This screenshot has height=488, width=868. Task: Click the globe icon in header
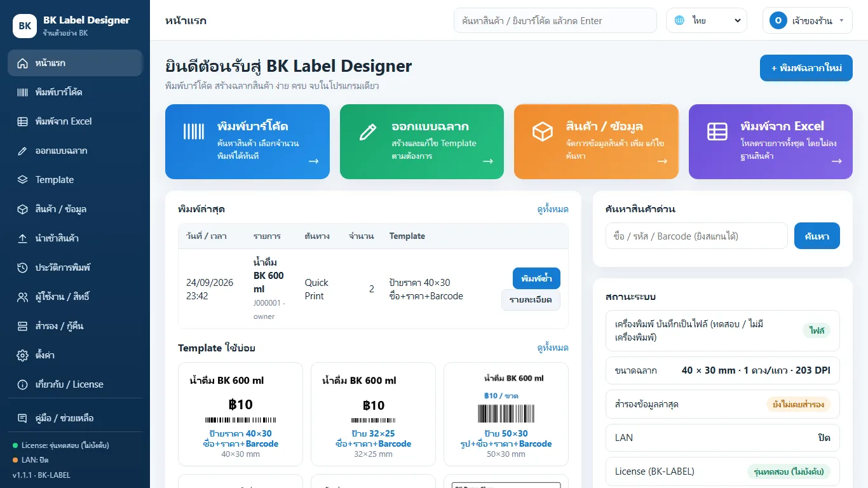(x=680, y=20)
